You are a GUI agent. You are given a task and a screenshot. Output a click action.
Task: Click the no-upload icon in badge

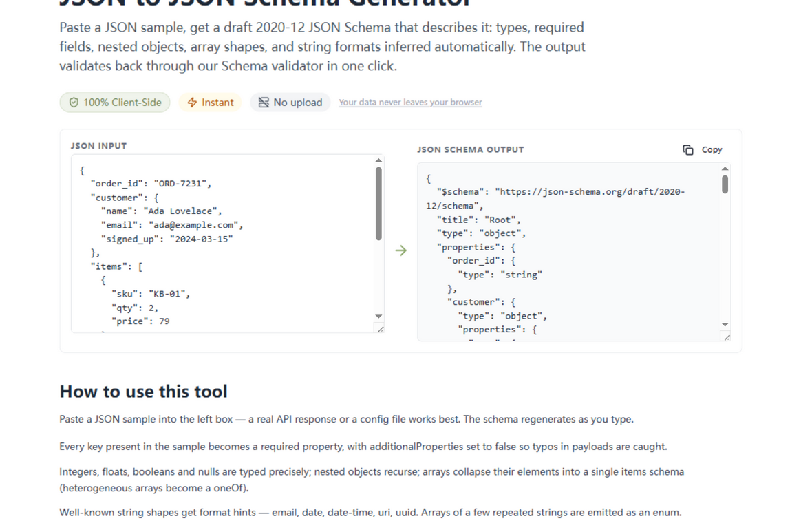(x=264, y=103)
